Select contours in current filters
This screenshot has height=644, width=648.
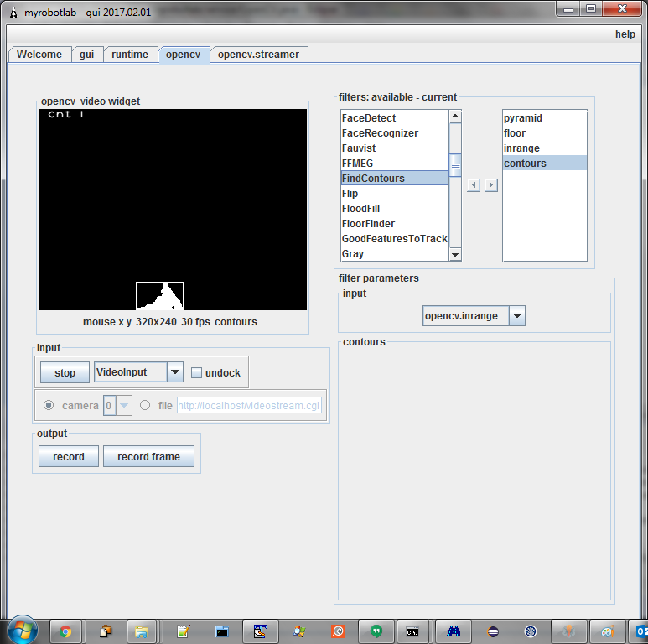(545, 164)
